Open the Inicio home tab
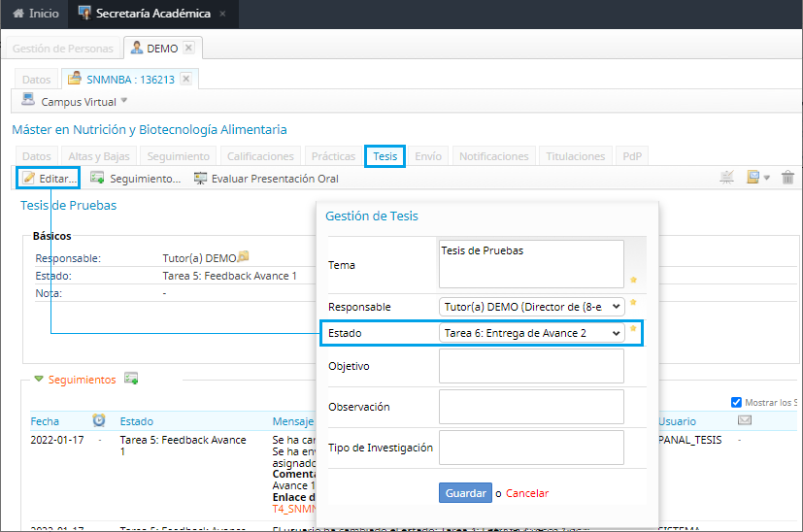The height and width of the screenshot is (532, 803). 35,14
